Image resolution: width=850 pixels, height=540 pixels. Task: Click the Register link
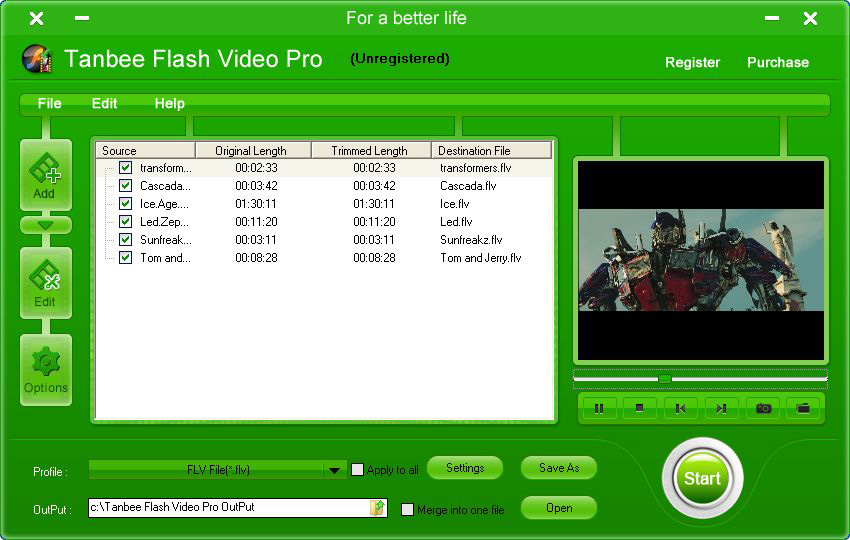tap(692, 62)
